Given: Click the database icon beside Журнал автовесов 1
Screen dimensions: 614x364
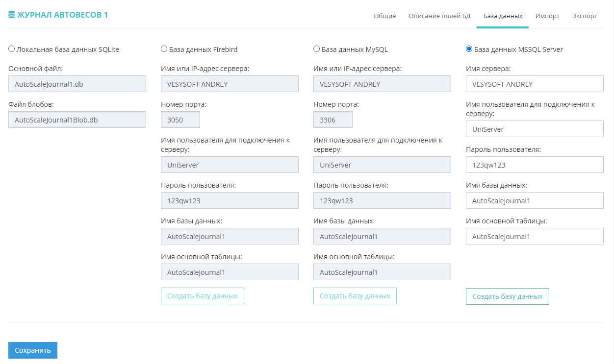Looking at the screenshot, I should 12,15.
